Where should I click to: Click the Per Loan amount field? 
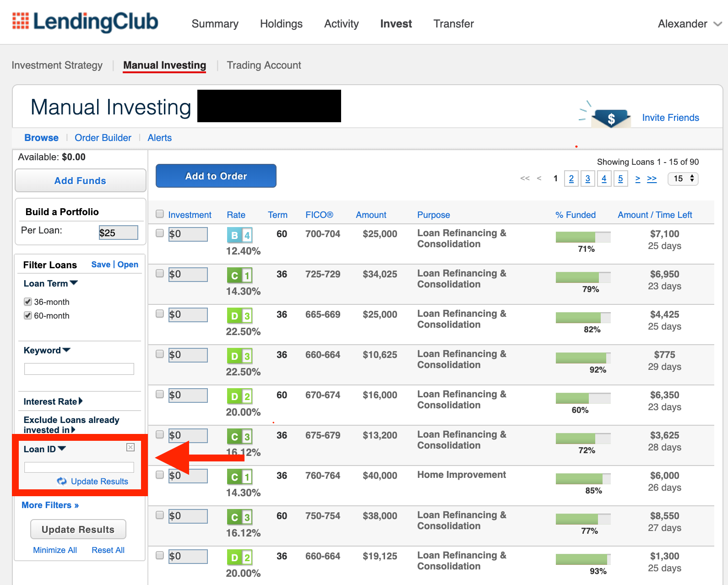coord(119,233)
